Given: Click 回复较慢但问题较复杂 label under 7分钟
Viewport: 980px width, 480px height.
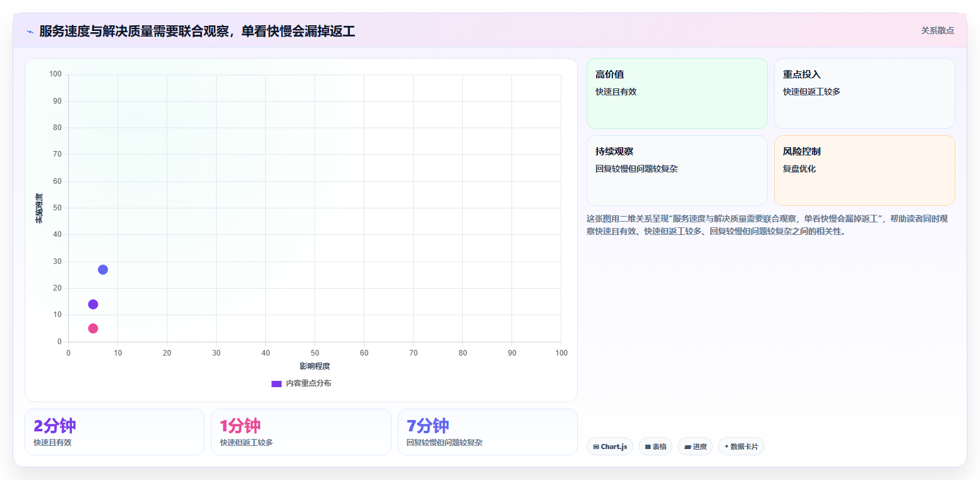Looking at the screenshot, I should point(445,443).
